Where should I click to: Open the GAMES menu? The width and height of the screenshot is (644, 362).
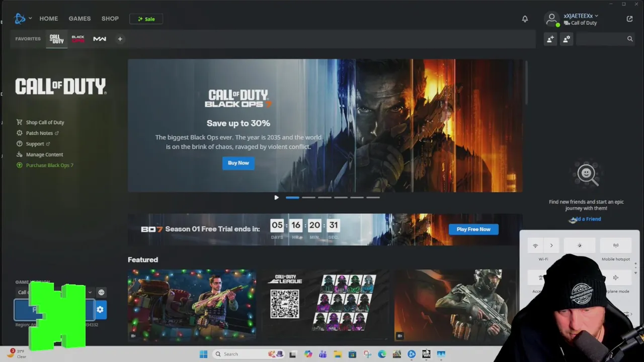click(x=79, y=19)
